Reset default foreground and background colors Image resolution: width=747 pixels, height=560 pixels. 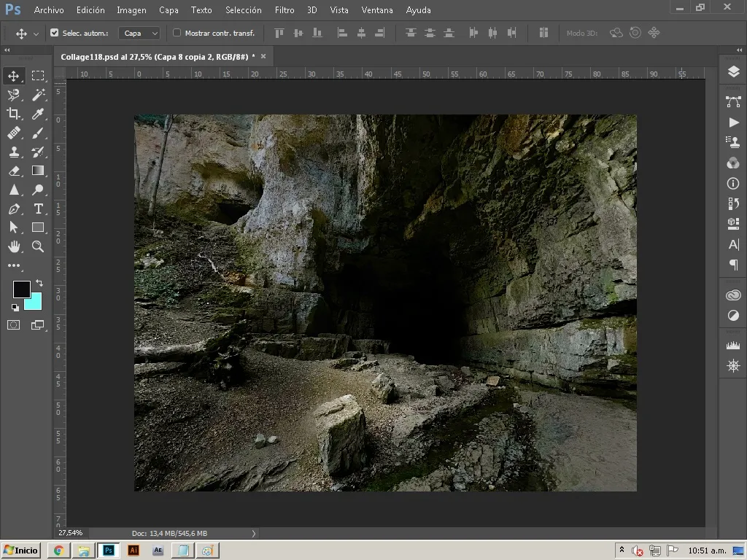tap(15, 308)
